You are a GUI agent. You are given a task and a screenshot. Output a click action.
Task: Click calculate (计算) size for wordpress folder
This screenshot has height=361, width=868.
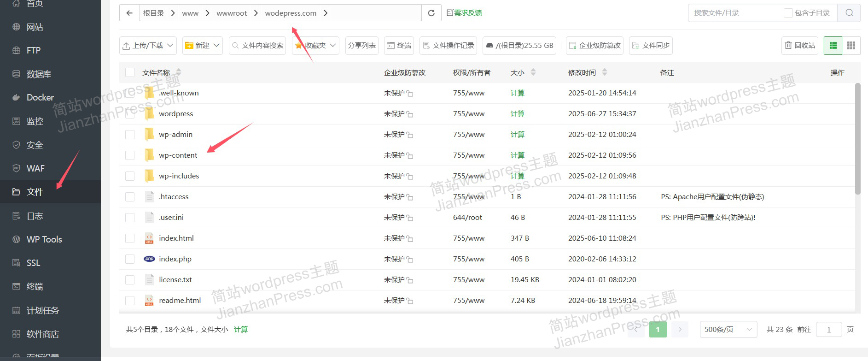tap(517, 114)
